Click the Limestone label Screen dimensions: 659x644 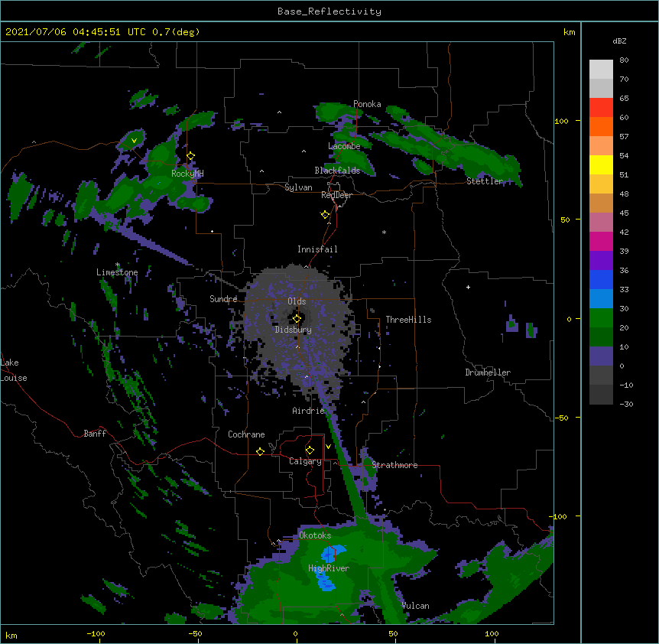pos(117,272)
